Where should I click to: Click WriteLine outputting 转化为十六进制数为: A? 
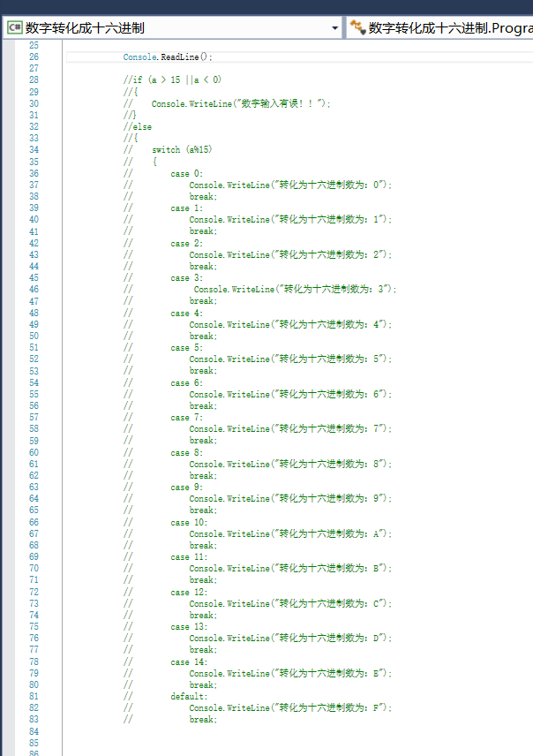290,534
